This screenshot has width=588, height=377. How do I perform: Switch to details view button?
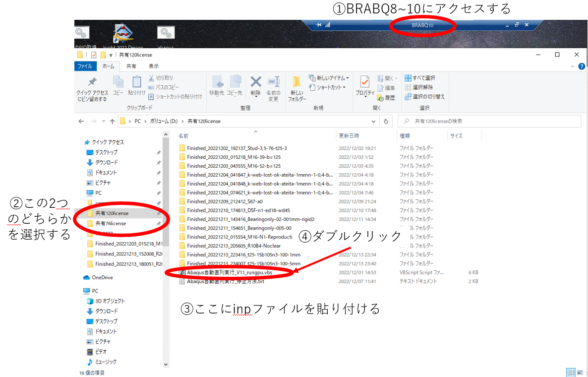[571, 373]
